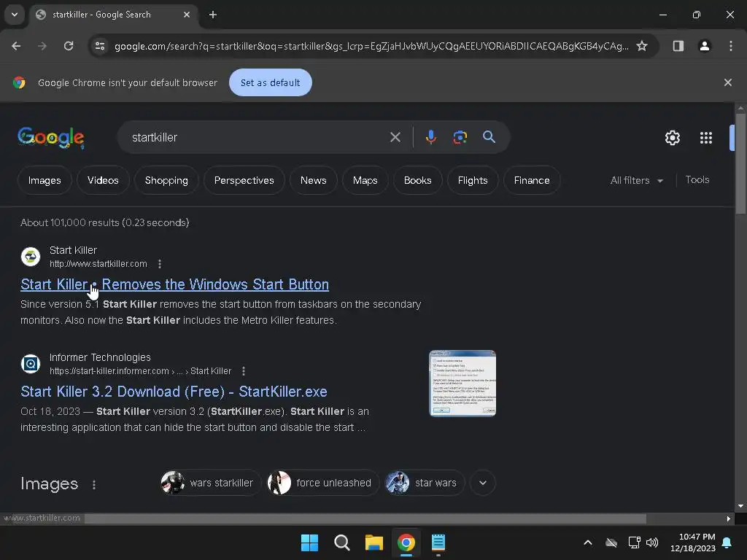
Task: Show Maps results
Action: [365, 180]
